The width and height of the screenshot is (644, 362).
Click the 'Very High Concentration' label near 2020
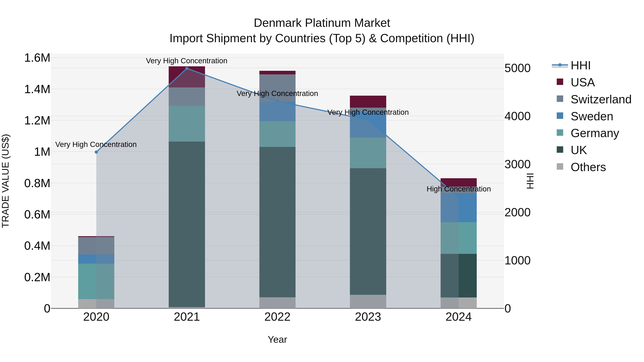pyautogui.click(x=96, y=145)
